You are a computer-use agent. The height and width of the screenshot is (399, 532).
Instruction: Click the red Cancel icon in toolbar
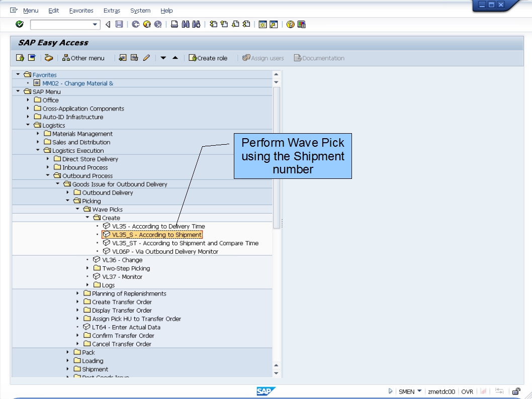point(158,24)
